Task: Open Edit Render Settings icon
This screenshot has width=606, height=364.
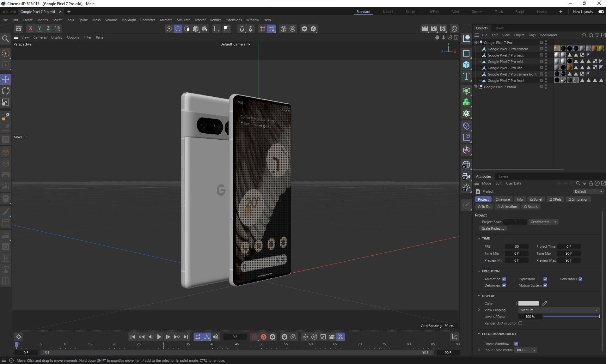Action: pos(443,29)
